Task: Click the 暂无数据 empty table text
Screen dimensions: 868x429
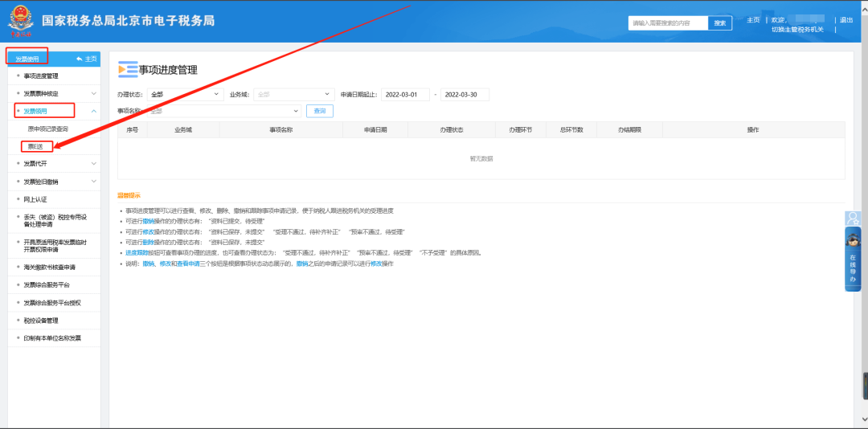Action: (x=481, y=159)
